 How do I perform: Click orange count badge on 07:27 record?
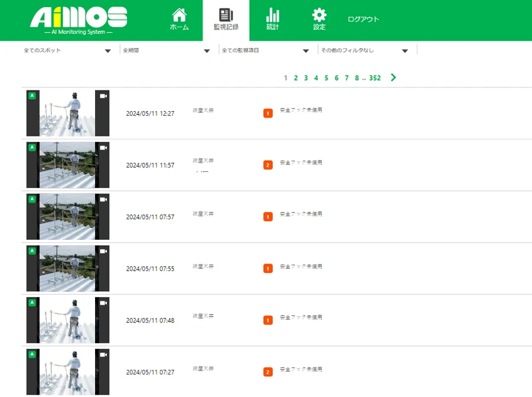[x=268, y=372]
